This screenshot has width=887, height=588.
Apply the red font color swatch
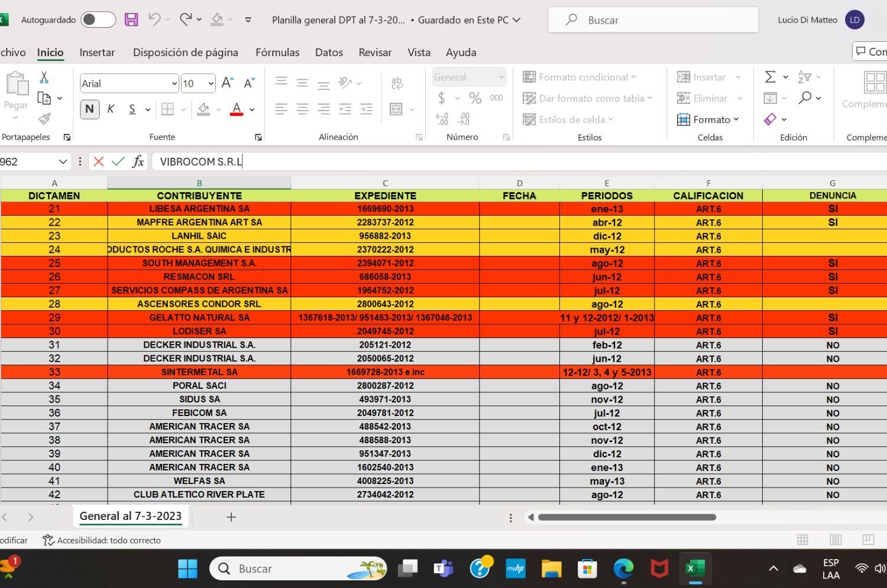tap(237, 109)
